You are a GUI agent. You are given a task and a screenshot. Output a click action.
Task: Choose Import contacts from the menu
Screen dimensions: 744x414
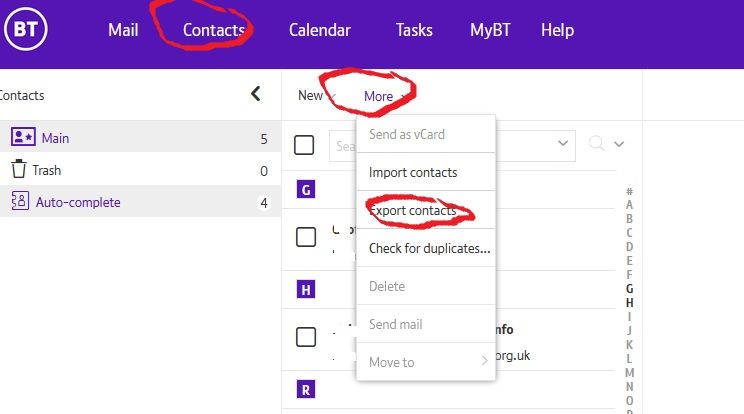click(x=412, y=172)
